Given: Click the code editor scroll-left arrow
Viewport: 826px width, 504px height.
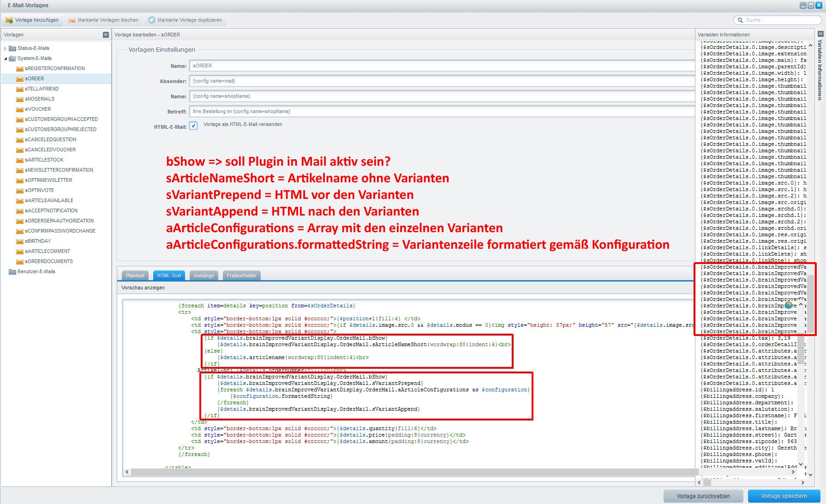Looking at the screenshot, I should pyautogui.click(x=127, y=472).
